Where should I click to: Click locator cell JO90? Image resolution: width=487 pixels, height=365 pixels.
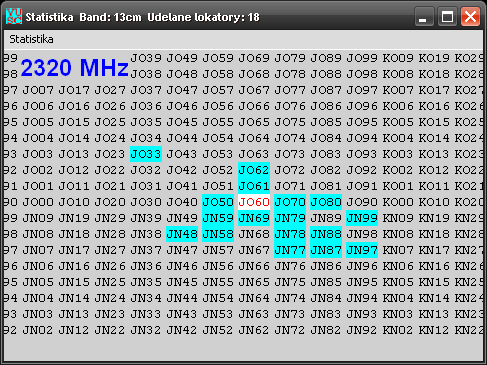point(362,202)
